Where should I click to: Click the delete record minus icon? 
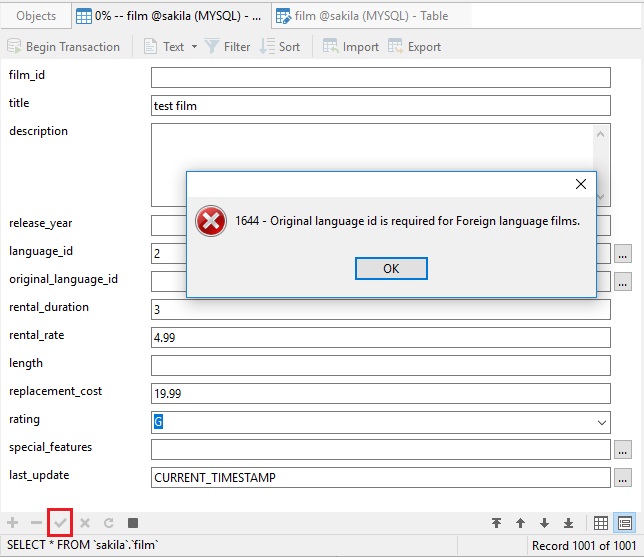[x=37, y=522]
